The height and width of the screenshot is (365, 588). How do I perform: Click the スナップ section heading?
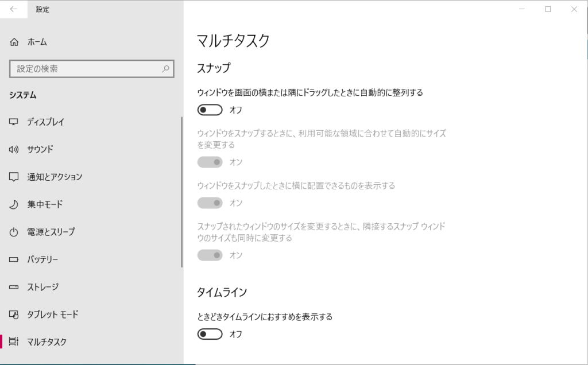click(214, 68)
